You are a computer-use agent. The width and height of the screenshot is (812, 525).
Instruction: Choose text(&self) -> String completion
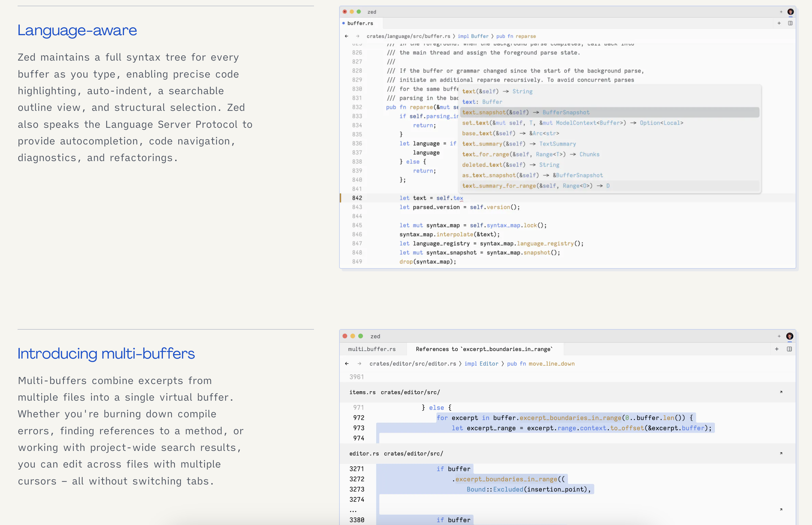[610, 91]
